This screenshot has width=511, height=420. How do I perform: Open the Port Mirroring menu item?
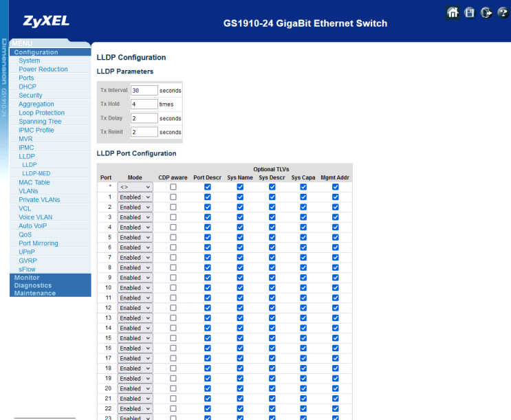pyautogui.click(x=38, y=243)
